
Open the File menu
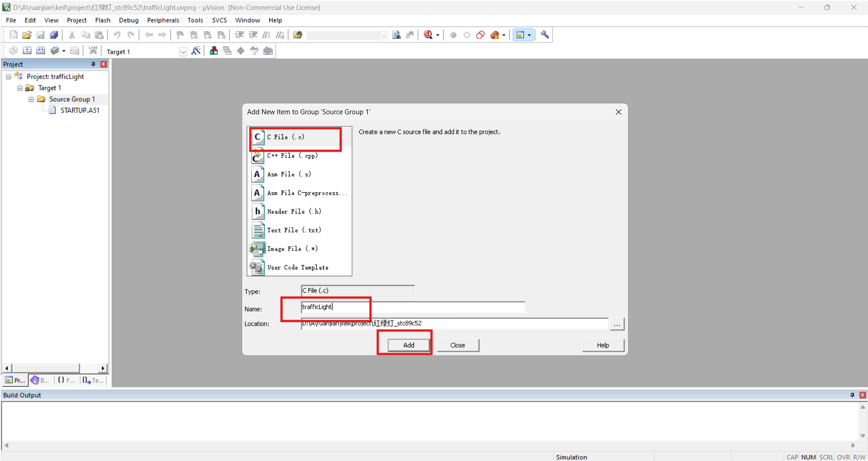pyautogui.click(x=11, y=20)
